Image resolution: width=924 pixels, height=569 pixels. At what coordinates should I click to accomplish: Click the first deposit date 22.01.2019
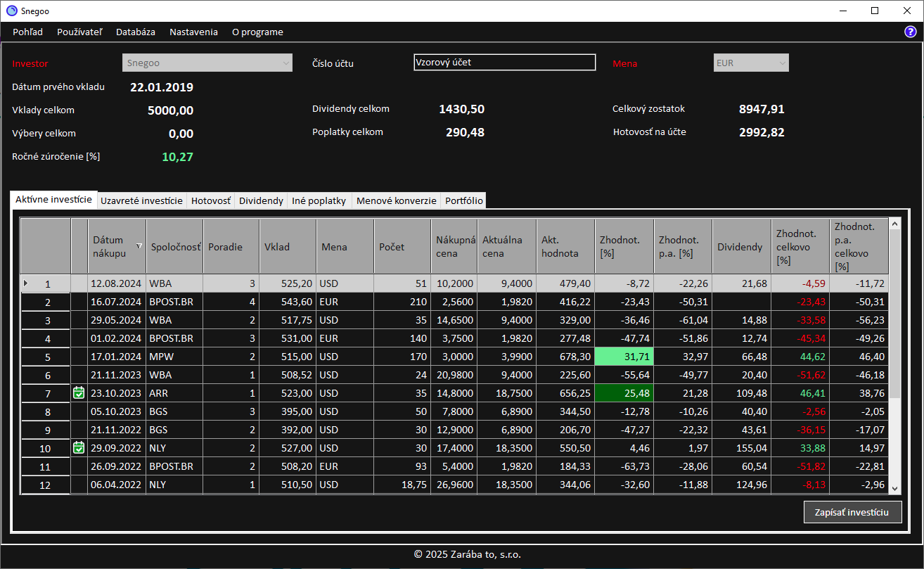(162, 87)
